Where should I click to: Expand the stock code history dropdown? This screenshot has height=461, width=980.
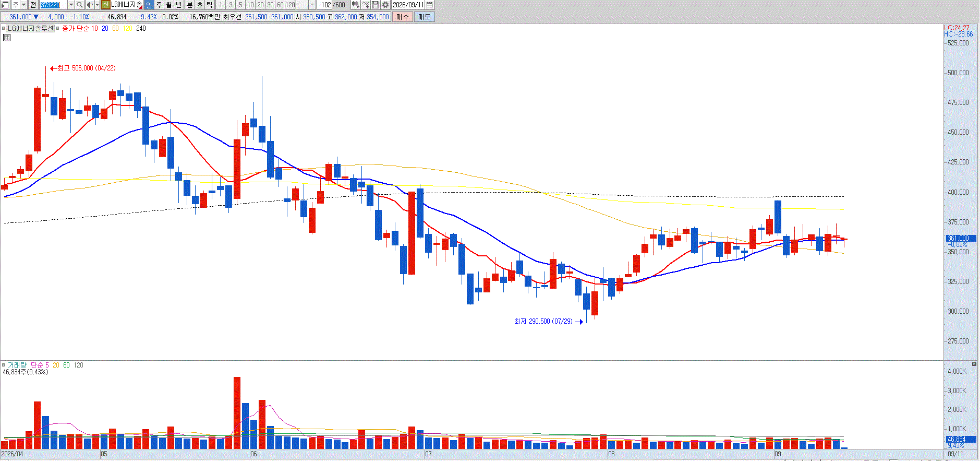click(71, 5)
